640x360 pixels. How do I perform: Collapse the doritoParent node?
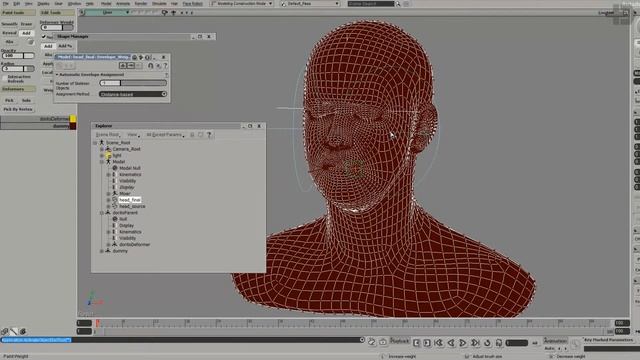[102, 213]
